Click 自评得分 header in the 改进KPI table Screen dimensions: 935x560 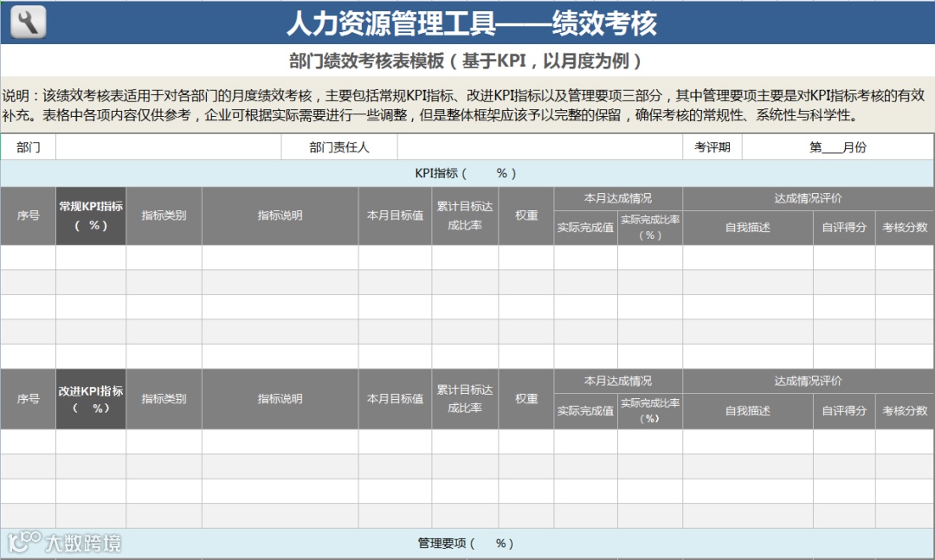point(844,411)
